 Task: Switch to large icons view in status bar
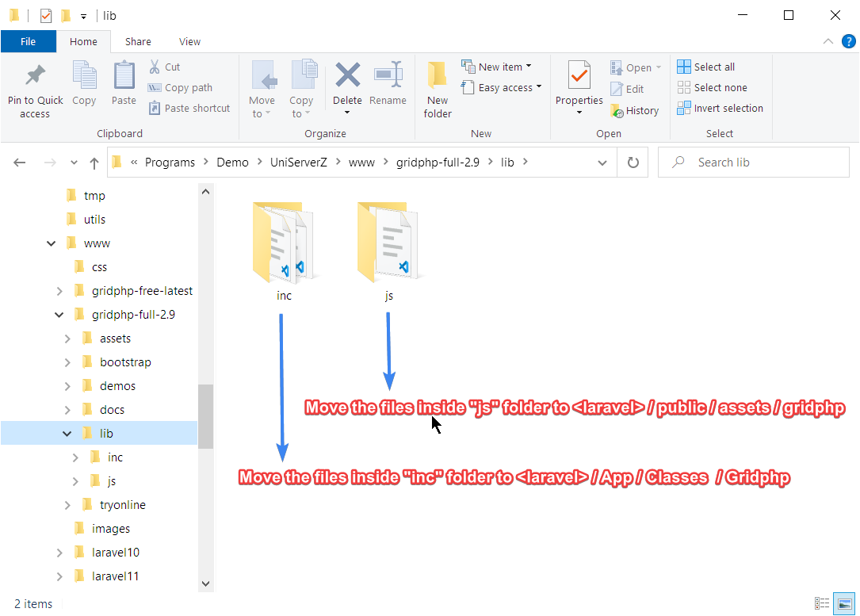tap(845, 604)
